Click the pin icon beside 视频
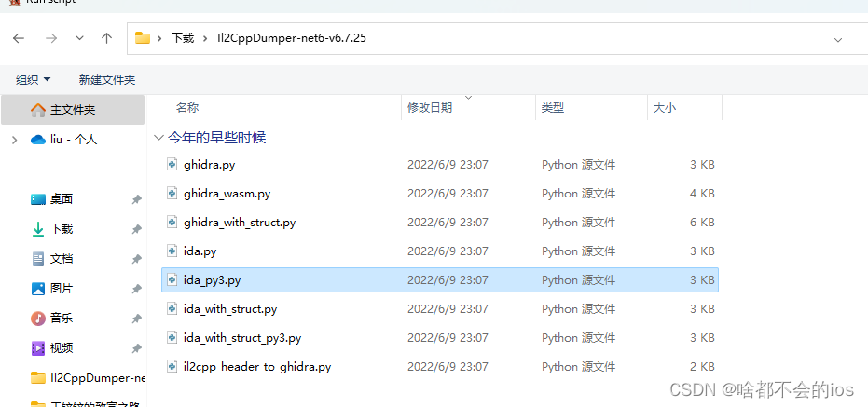868x407 pixels. (136, 349)
